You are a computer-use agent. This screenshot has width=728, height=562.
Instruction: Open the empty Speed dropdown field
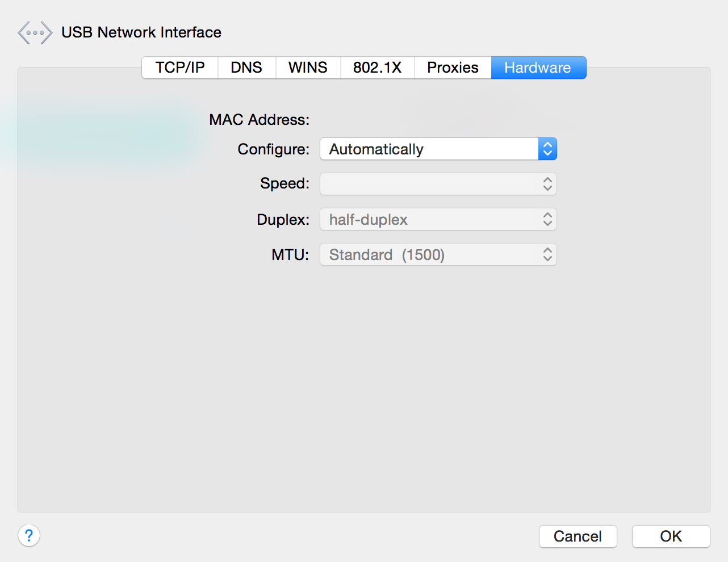point(429,184)
